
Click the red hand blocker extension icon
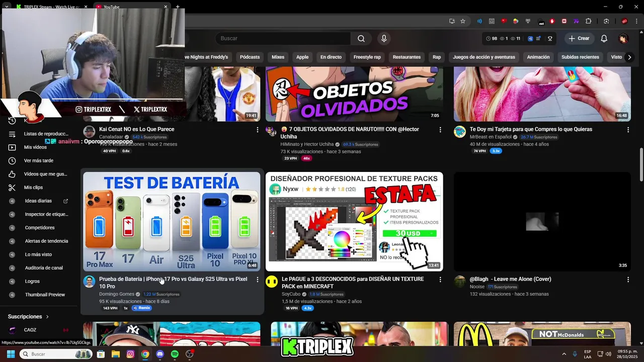click(x=552, y=21)
